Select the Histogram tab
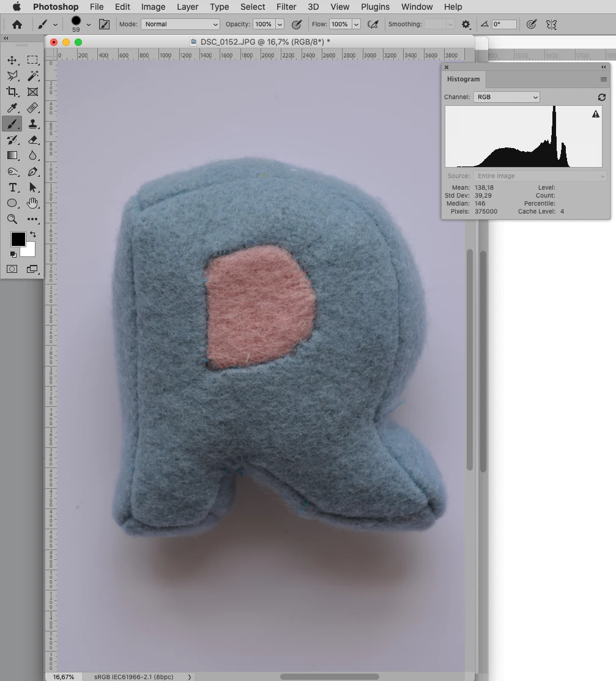This screenshot has width=616, height=681. click(x=463, y=79)
